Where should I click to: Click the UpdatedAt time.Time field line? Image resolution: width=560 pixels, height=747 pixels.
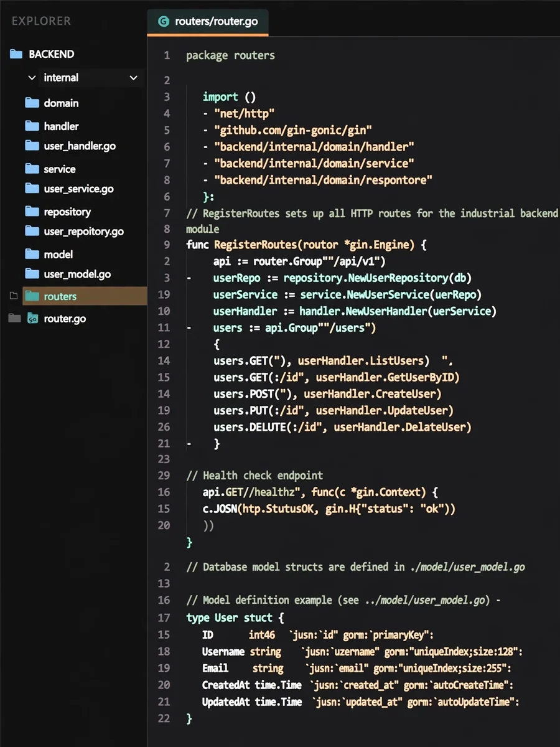[x=361, y=702]
